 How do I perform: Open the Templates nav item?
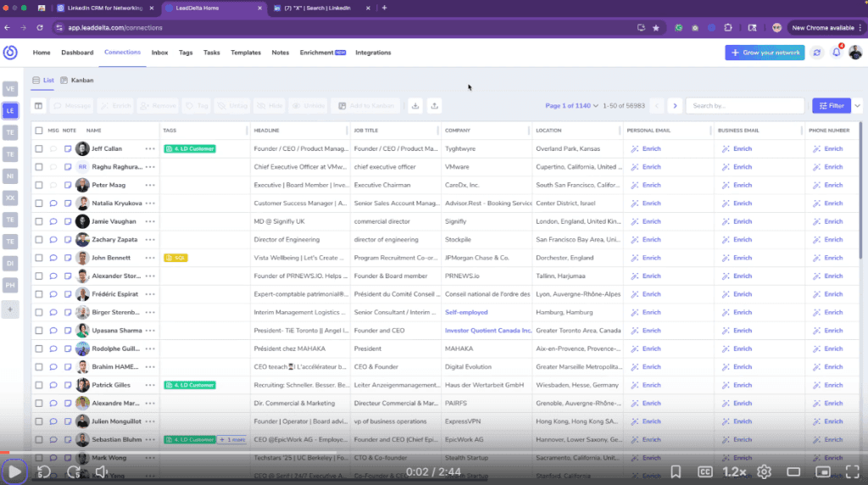246,53
